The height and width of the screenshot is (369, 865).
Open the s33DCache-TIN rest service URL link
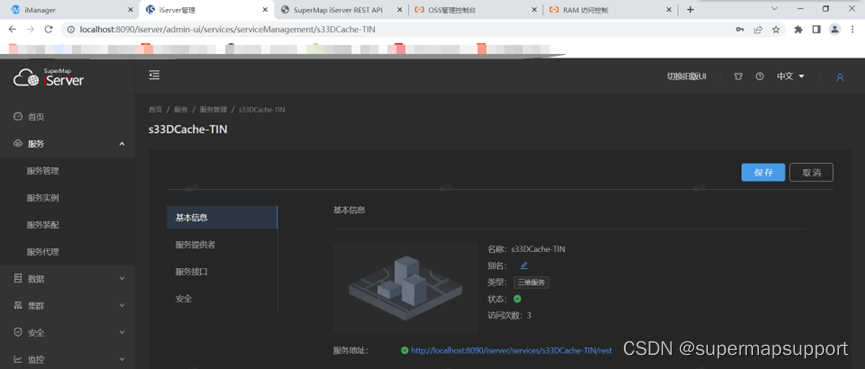pos(511,350)
